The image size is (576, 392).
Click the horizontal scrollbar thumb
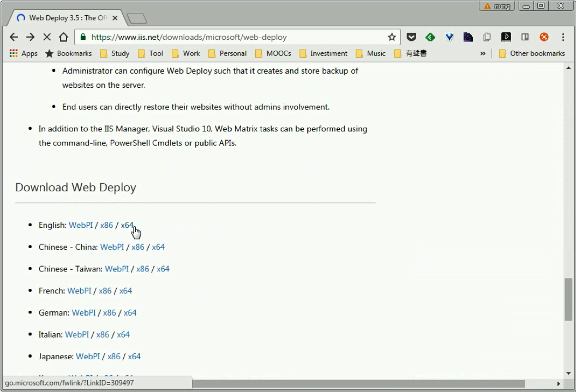tap(358, 384)
